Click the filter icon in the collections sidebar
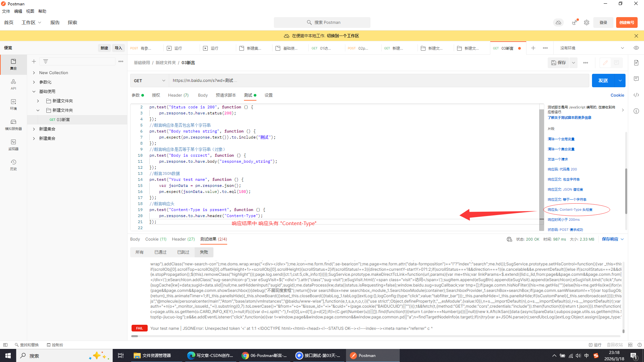This screenshot has width=644, height=362. click(46, 61)
